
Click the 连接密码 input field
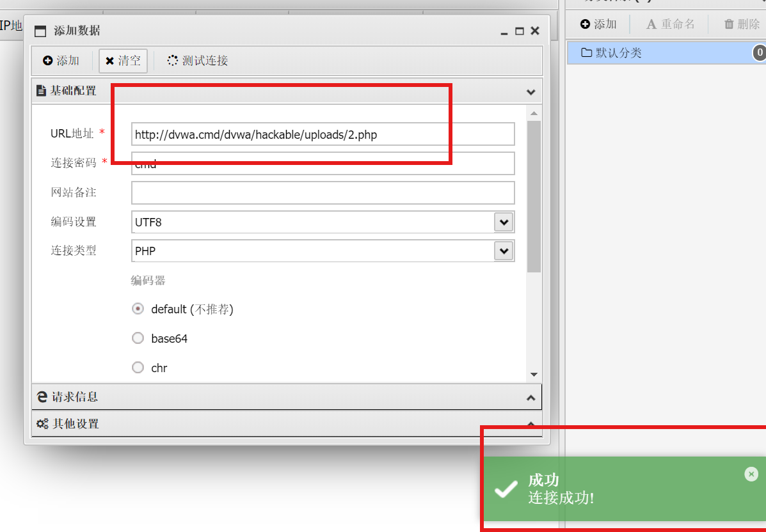(323, 164)
